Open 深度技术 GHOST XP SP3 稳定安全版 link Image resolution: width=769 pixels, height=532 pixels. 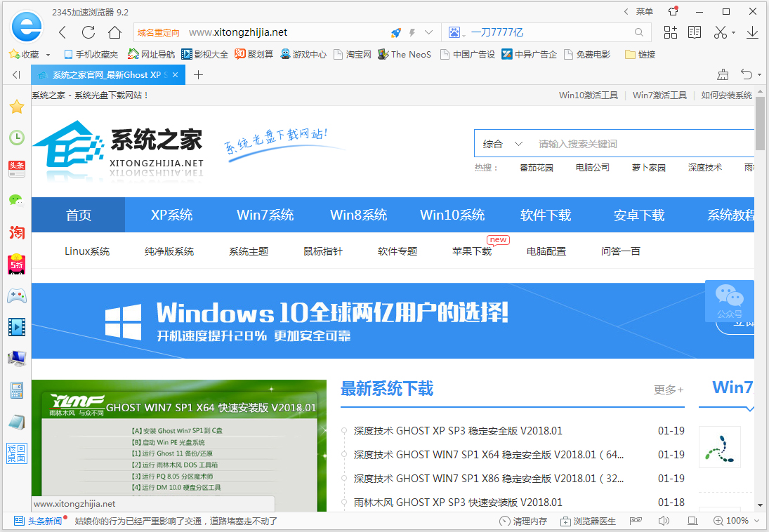pyautogui.click(x=458, y=430)
